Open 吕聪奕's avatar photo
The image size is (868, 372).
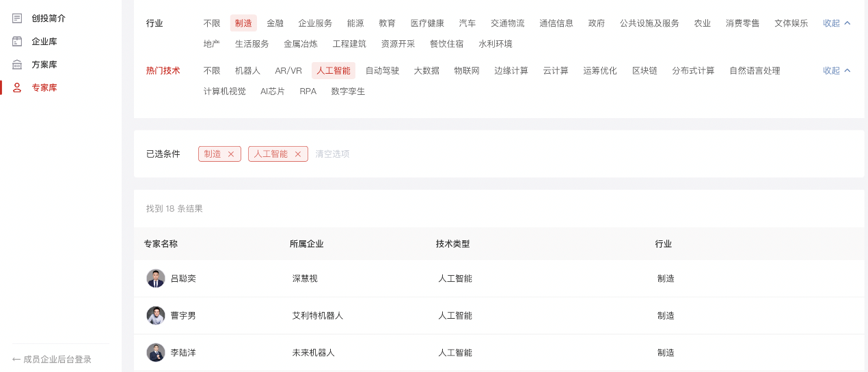[x=156, y=278]
